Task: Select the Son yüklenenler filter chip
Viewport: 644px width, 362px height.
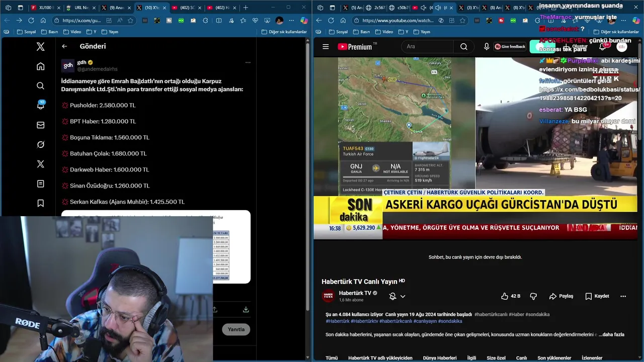Action: point(554,358)
